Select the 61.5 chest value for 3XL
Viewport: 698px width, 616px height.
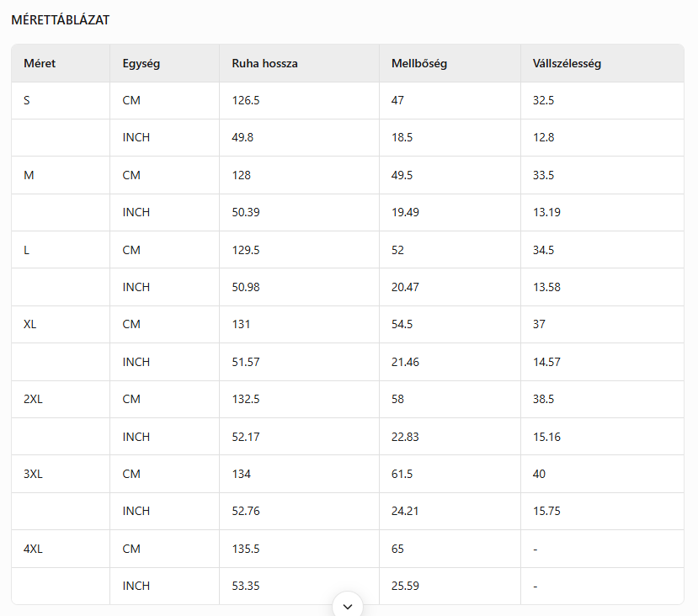click(x=402, y=474)
